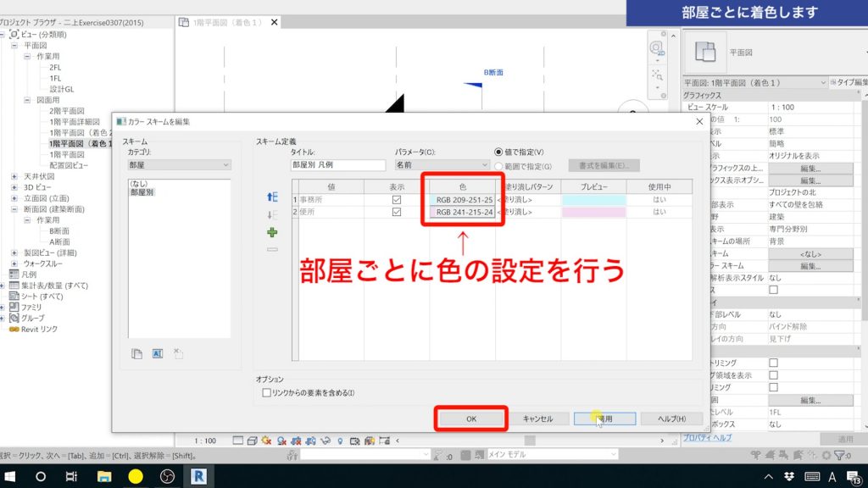This screenshot has height=488, width=868.
Task: Click the RGB 209-251-25 color value for 事務所
Action: 463,202
